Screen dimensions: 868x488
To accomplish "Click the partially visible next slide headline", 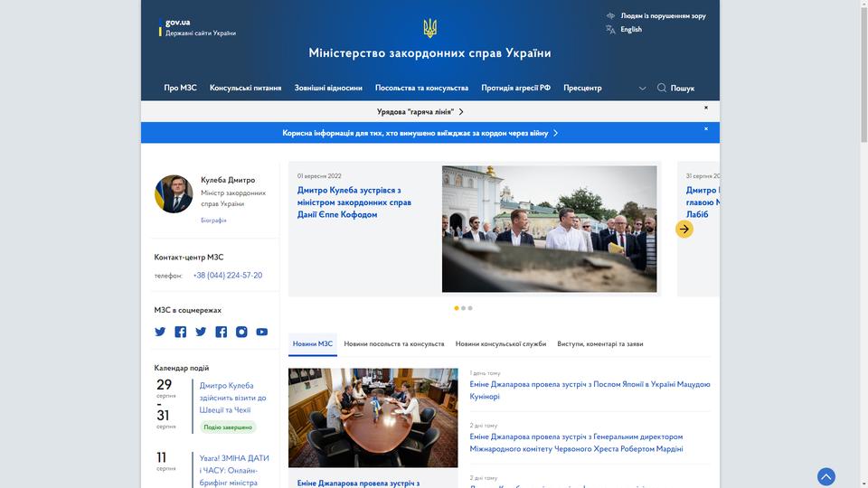I will click(x=702, y=202).
